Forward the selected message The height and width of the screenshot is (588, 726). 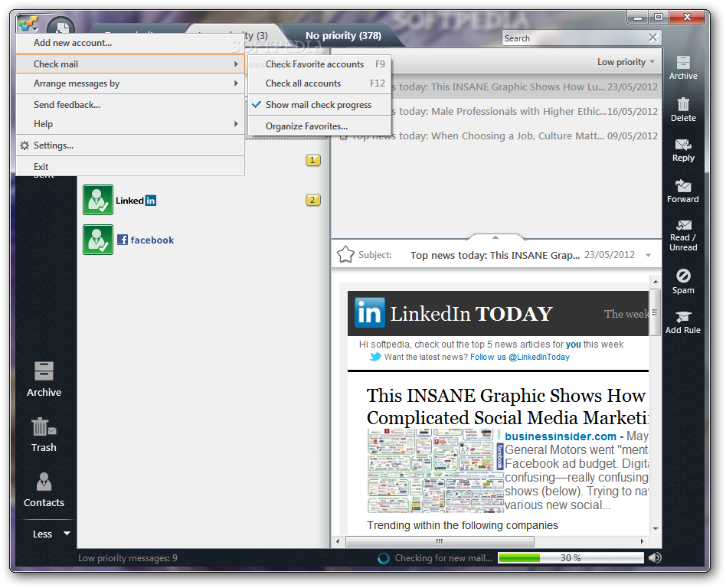point(683,191)
